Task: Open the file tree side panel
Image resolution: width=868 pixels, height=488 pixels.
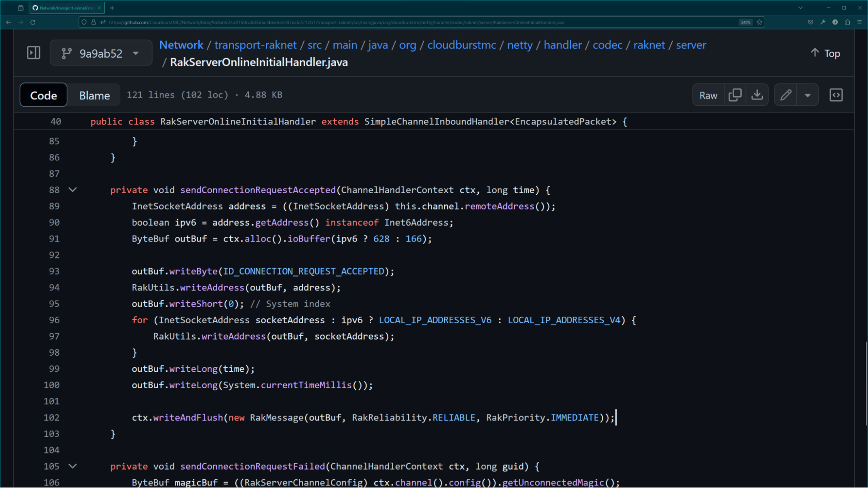Action: coord(33,52)
